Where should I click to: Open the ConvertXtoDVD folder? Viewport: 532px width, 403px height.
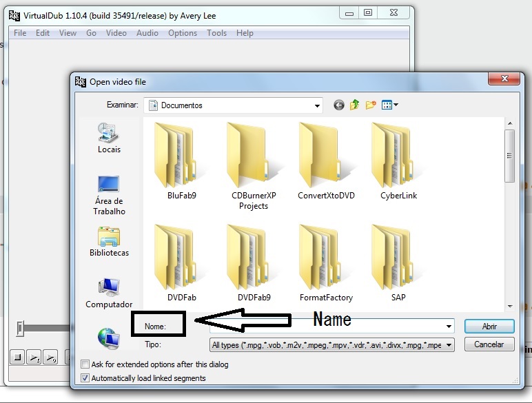326,161
